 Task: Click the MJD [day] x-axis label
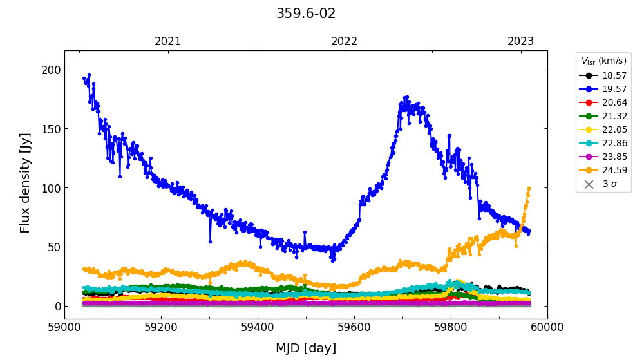pos(306,348)
